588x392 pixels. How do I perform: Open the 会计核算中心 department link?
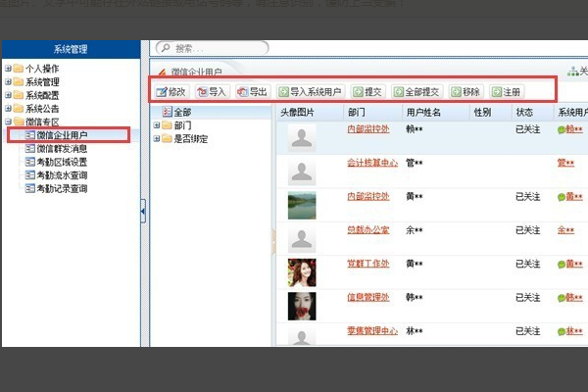pos(372,163)
